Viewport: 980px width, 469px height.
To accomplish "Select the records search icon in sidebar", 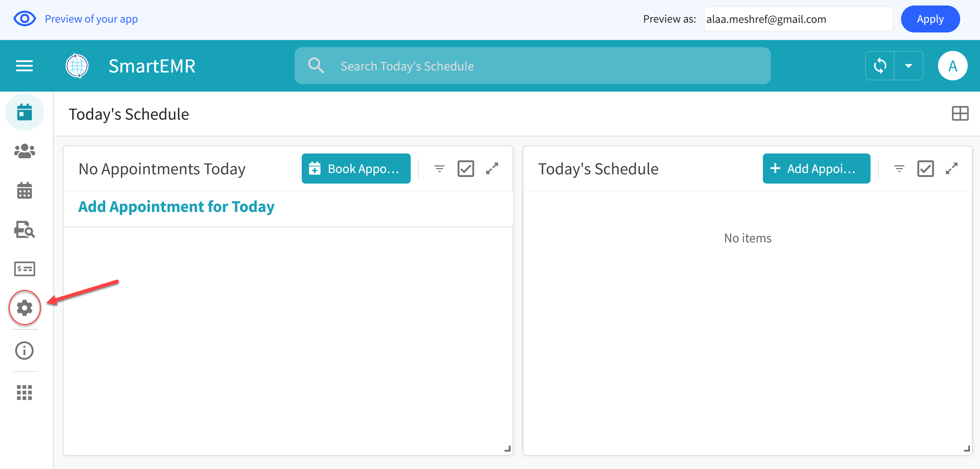I will click(24, 230).
